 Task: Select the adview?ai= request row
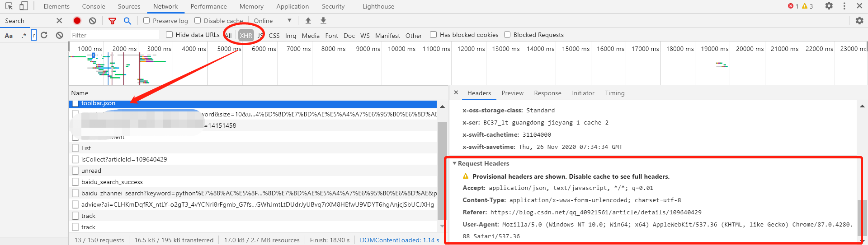(253, 204)
